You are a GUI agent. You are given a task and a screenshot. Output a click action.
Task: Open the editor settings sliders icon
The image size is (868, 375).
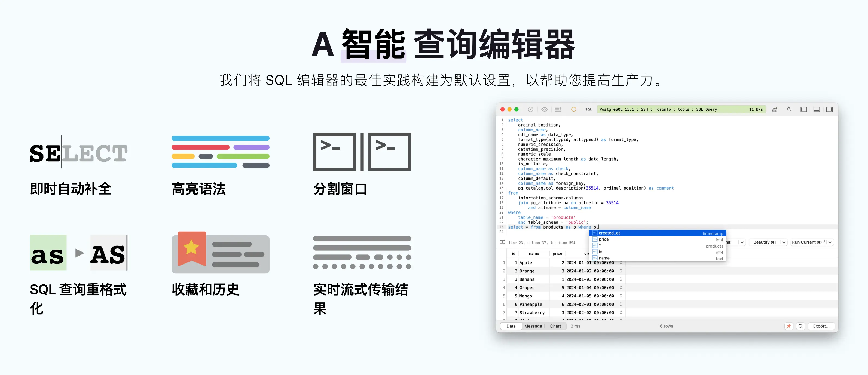tap(502, 242)
